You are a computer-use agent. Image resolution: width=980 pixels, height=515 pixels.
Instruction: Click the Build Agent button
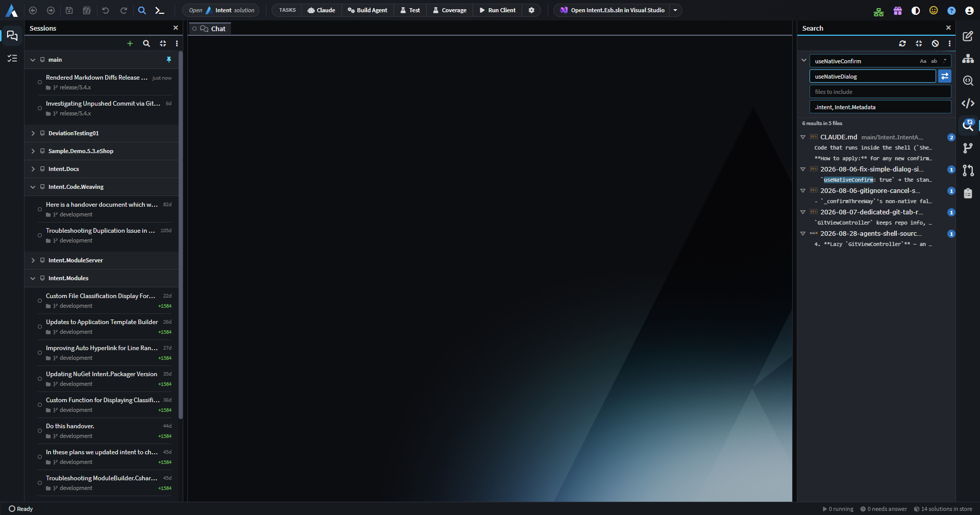[367, 10]
